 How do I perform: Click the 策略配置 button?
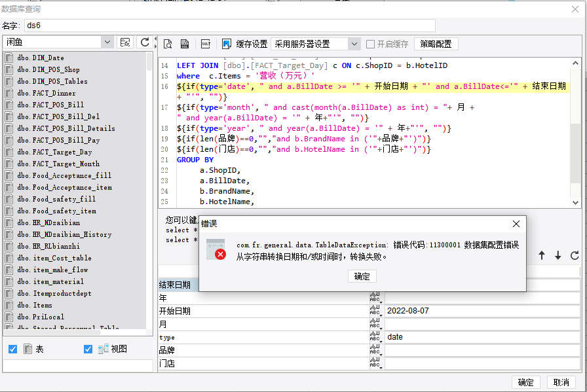point(436,45)
